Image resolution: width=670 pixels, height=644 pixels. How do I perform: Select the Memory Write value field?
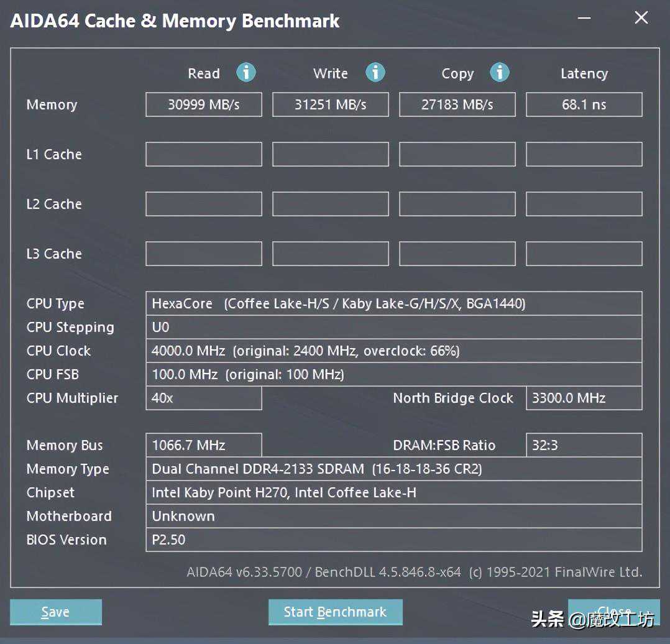click(331, 104)
